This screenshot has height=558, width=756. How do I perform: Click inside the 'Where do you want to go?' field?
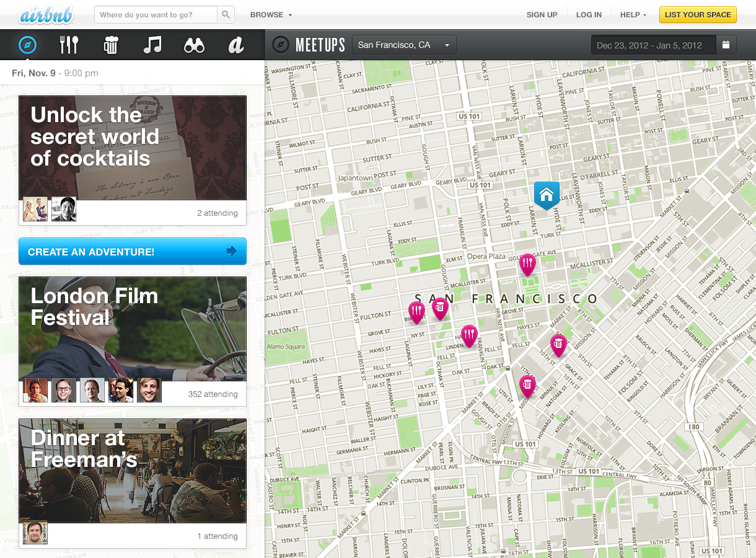[x=155, y=14]
